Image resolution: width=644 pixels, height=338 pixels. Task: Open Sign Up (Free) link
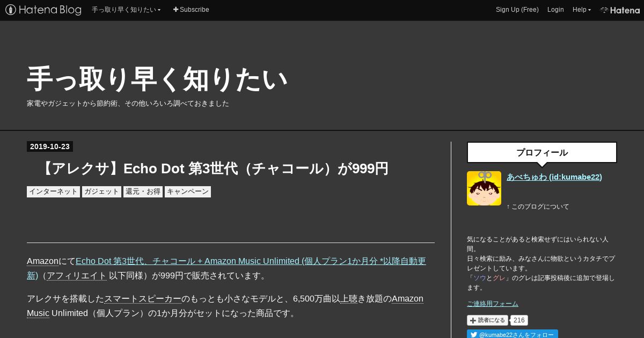[x=517, y=10]
